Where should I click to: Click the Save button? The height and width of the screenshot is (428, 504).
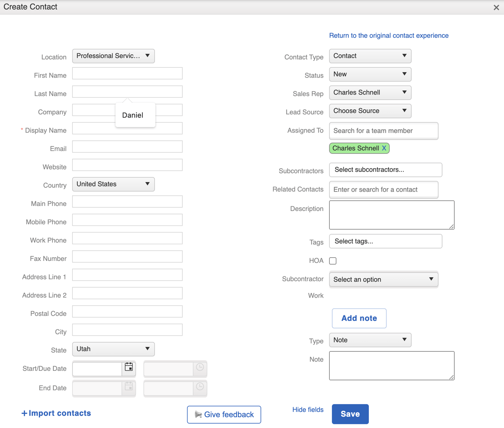point(350,414)
